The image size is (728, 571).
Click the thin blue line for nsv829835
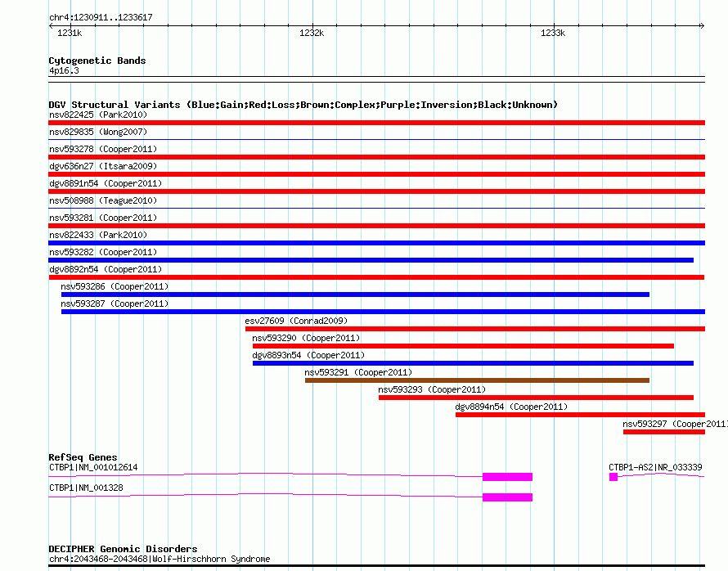click(x=376, y=139)
